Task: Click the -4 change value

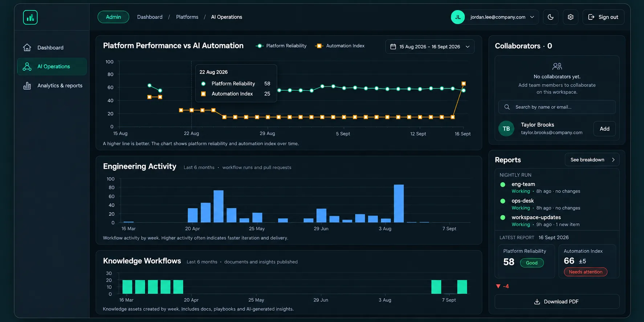Action: 506,286
